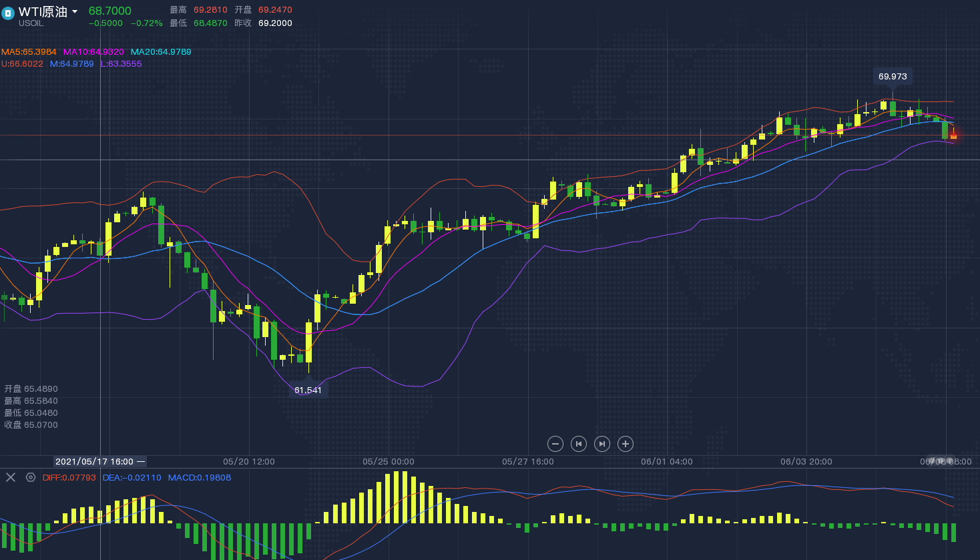Open MACD indicator settings hexagon icon

pos(31,477)
